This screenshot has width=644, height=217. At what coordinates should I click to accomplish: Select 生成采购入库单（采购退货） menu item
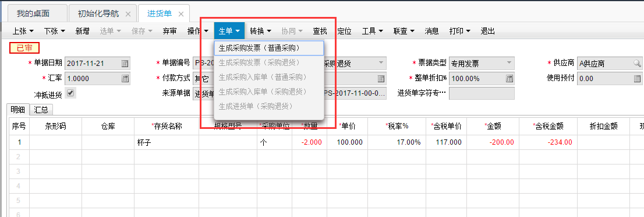click(269, 92)
